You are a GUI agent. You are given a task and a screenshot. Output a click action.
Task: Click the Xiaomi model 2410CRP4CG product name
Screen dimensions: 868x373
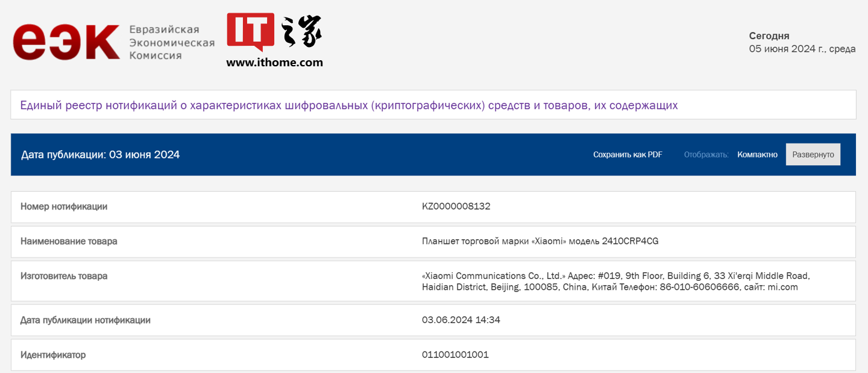(540, 242)
